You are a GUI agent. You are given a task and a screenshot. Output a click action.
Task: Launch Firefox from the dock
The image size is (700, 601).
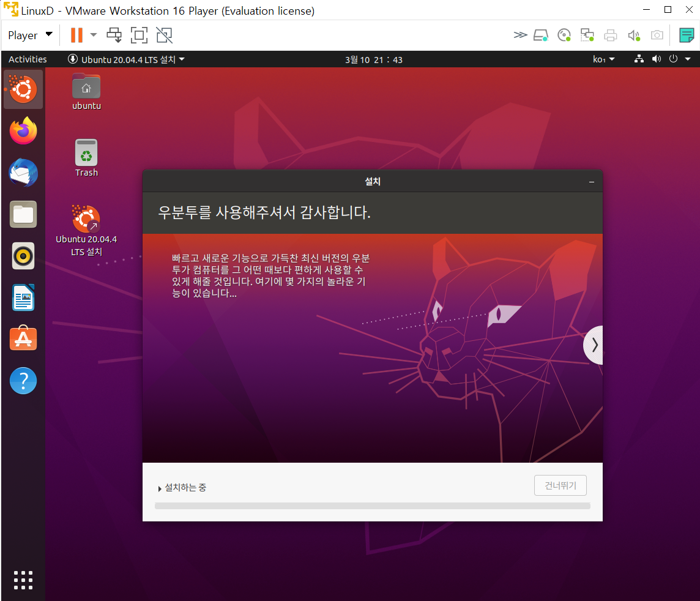pos(23,131)
